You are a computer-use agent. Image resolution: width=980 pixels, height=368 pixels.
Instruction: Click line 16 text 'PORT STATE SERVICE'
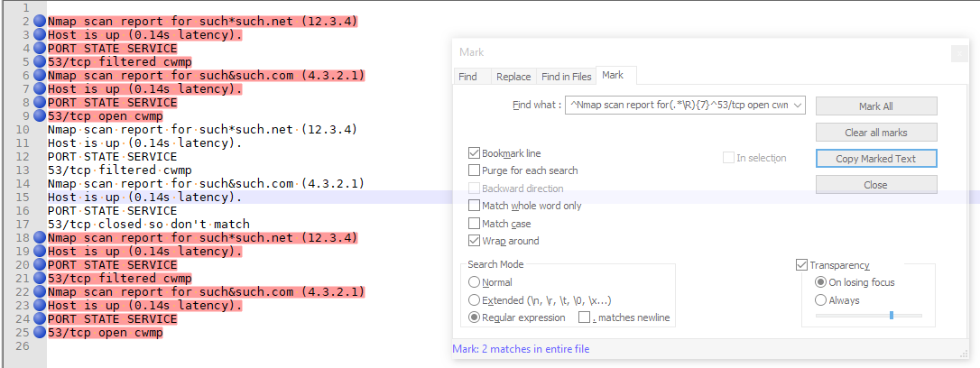click(113, 211)
